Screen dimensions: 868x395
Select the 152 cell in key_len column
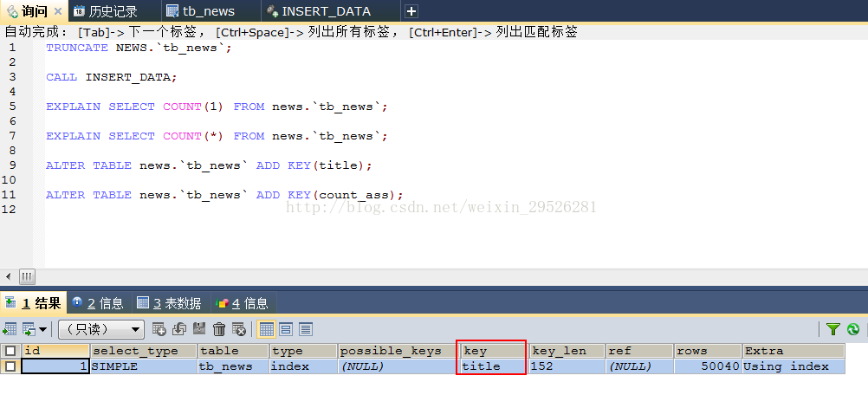567,366
